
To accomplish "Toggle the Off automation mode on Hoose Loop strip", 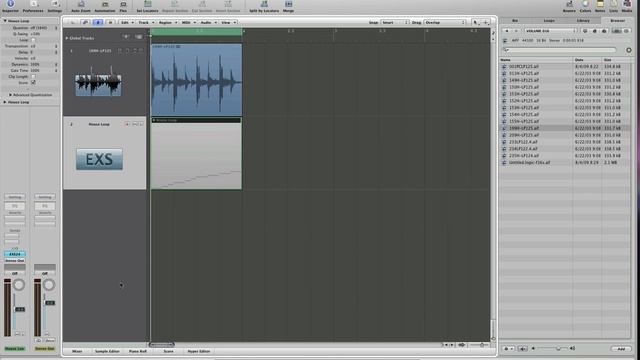I will coord(15,273).
